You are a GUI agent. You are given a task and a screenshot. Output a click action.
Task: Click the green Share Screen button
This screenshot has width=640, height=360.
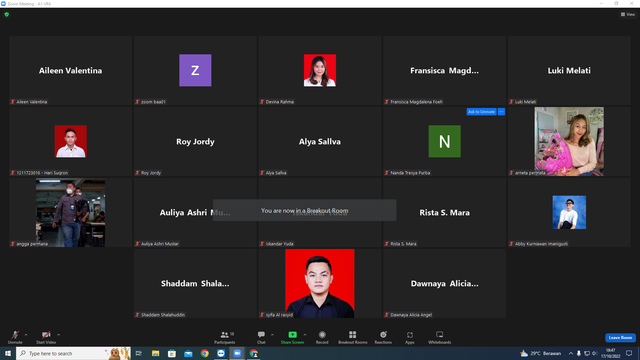292,337
